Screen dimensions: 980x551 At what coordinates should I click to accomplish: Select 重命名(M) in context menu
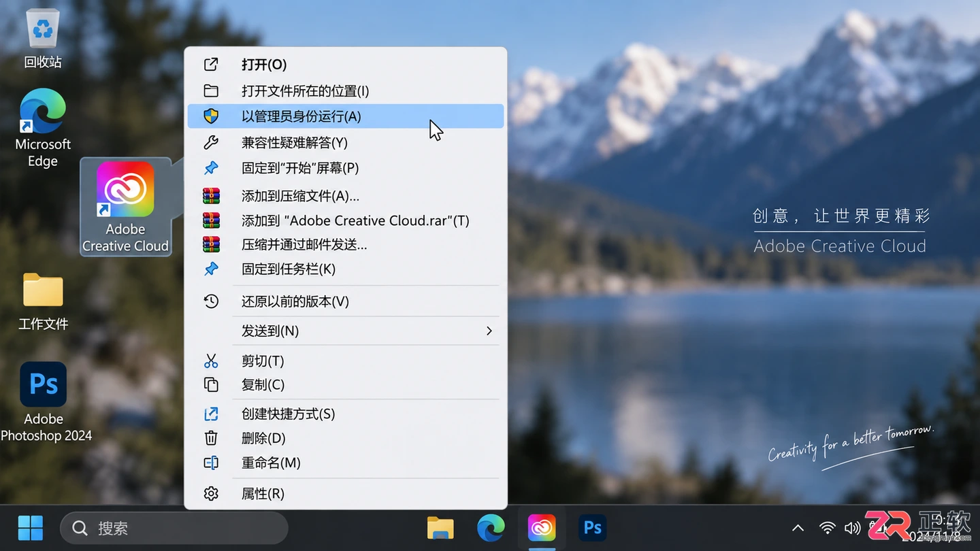(346, 463)
